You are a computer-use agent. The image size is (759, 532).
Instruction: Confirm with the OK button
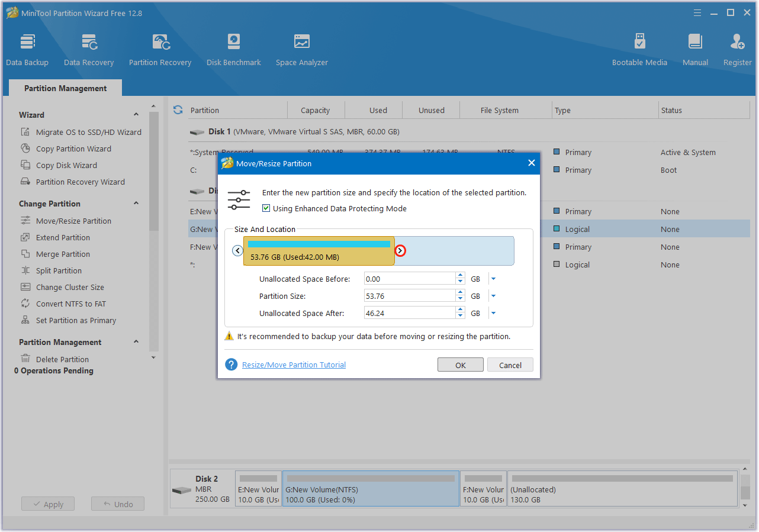pyautogui.click(x=461, y=365)
